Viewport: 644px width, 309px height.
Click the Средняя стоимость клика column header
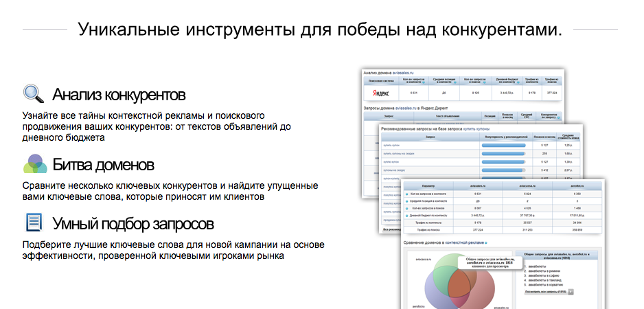(x=567, y=136)
